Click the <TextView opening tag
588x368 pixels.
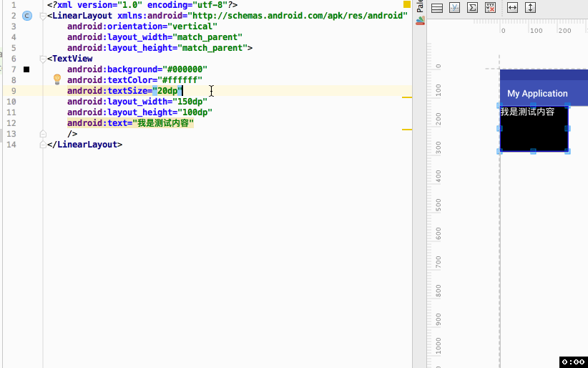click(x=70, y=59)
